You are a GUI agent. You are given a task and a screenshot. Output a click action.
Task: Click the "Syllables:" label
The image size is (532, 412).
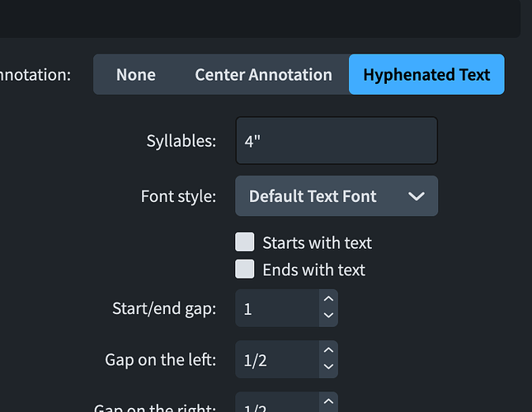coord(181,141)
